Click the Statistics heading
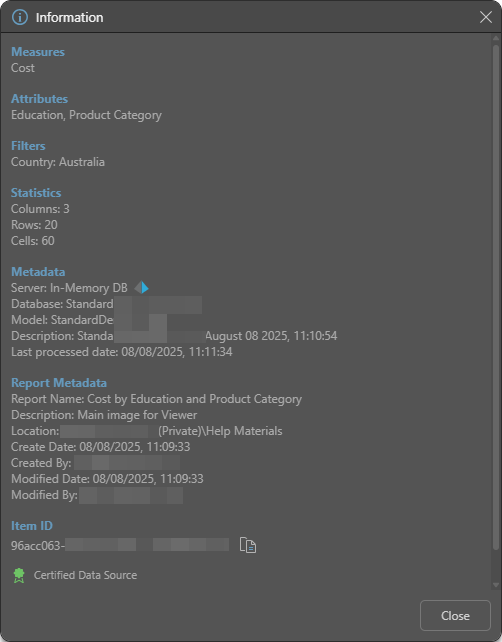The width and height of the screenshot is (502, 642). pos(36,193)
